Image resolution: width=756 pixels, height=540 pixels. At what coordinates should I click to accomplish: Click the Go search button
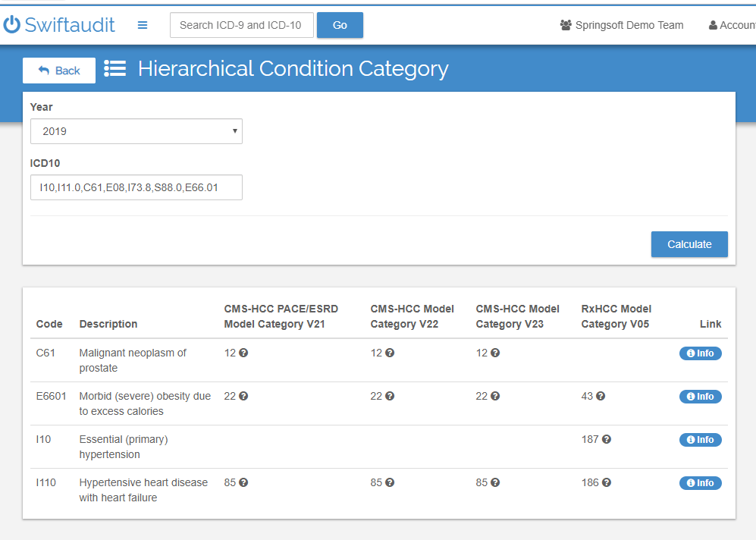click(340, 25)
